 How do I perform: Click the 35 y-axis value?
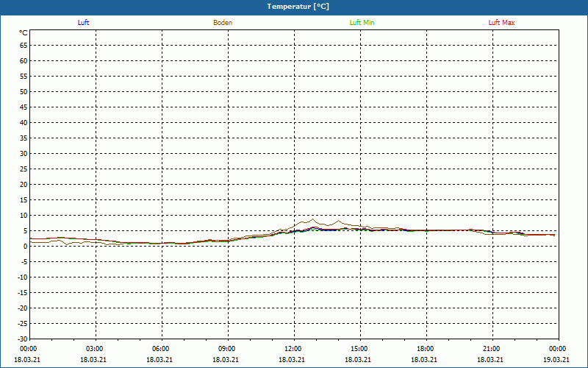coord(24,138)
